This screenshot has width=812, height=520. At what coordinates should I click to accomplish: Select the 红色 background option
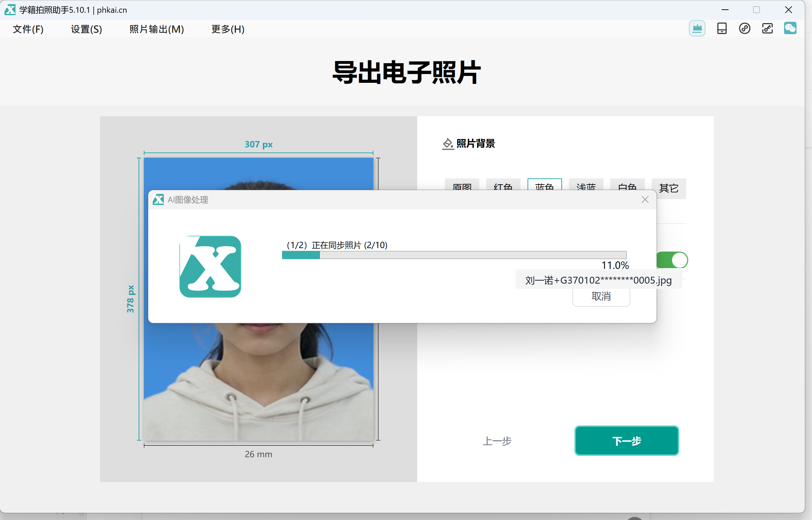point(503,185)
